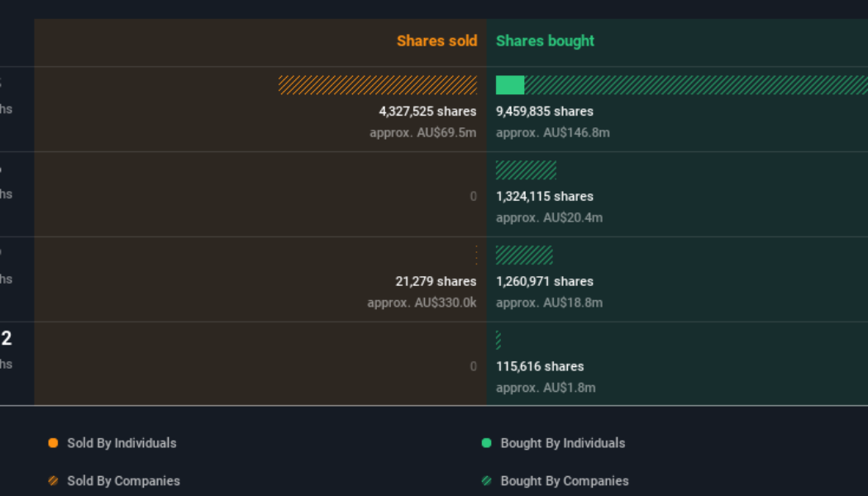Toggle the Sold By Individuals legend
The height and width of the screenshot is (496, 868).
pos(112,443)
